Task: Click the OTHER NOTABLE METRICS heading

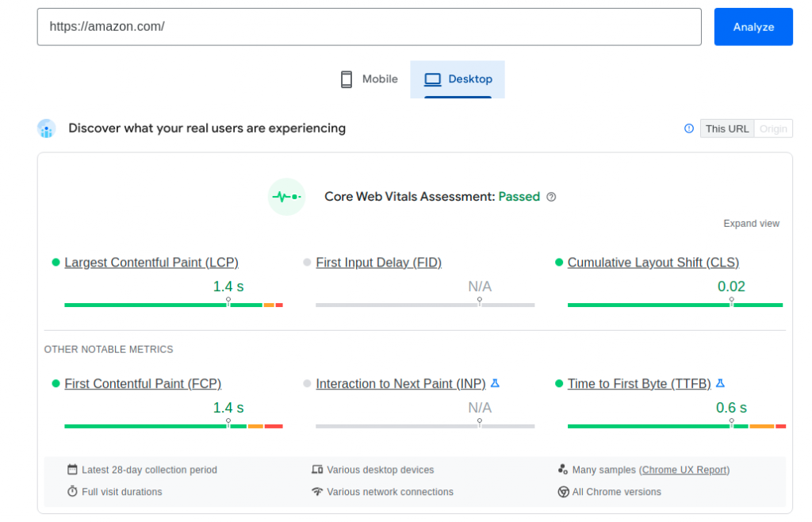Action: (109, 350)
